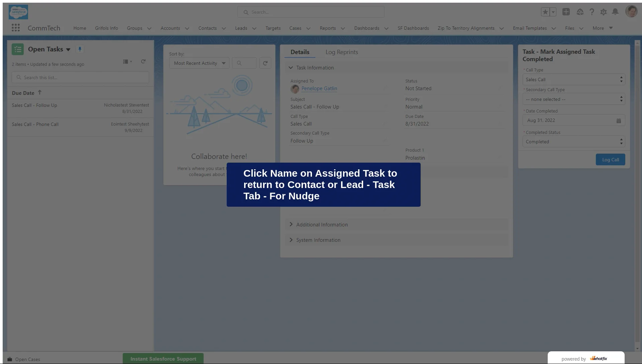
Task: Click the Guidance Center trailhead icon
Action: pos(580,12)
